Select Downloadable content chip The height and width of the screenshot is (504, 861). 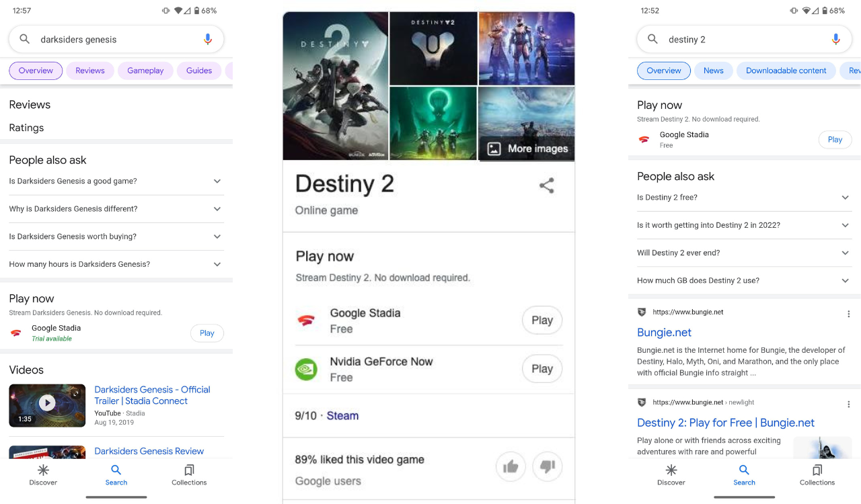[786, 71]
